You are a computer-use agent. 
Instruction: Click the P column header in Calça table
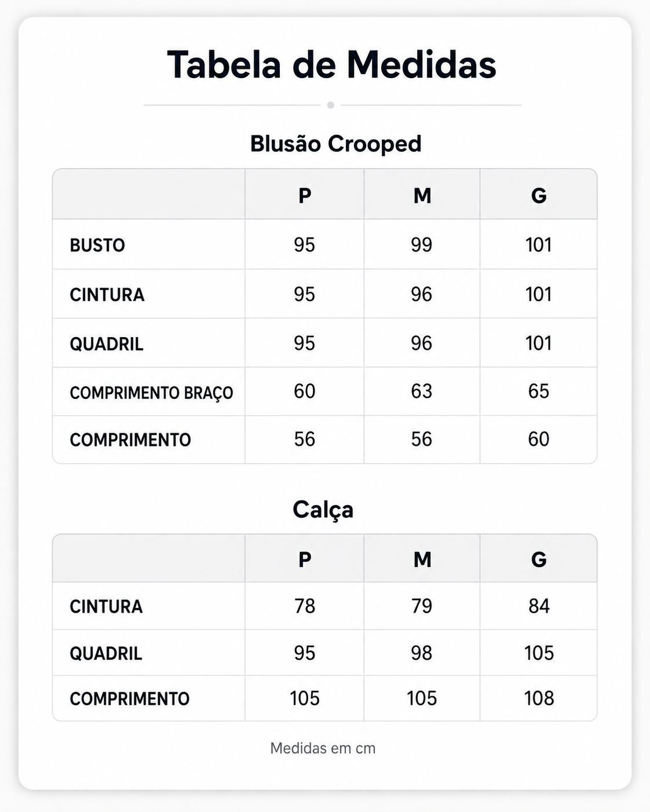pos(305,559)
